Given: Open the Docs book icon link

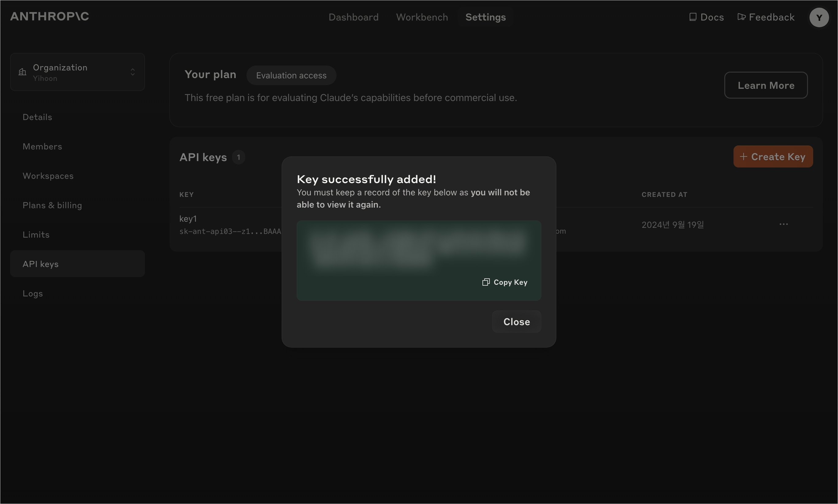Looking at the screenshot, I should [x=692, y=17].
